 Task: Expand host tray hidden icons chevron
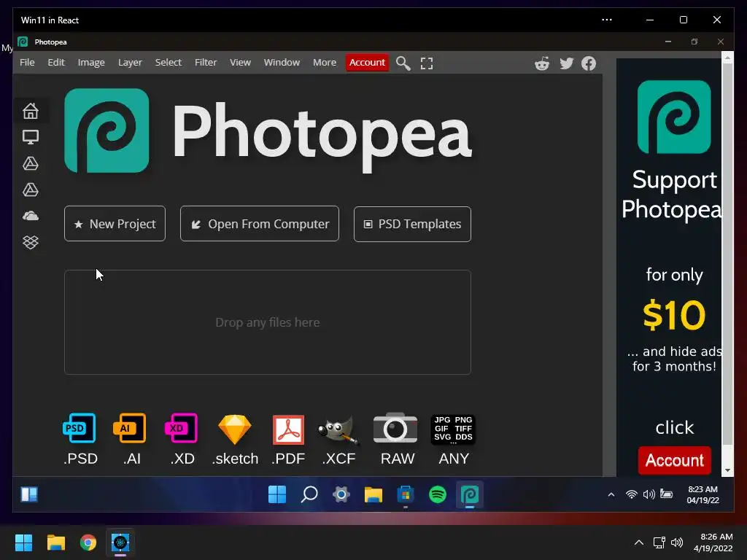(639, 542)
